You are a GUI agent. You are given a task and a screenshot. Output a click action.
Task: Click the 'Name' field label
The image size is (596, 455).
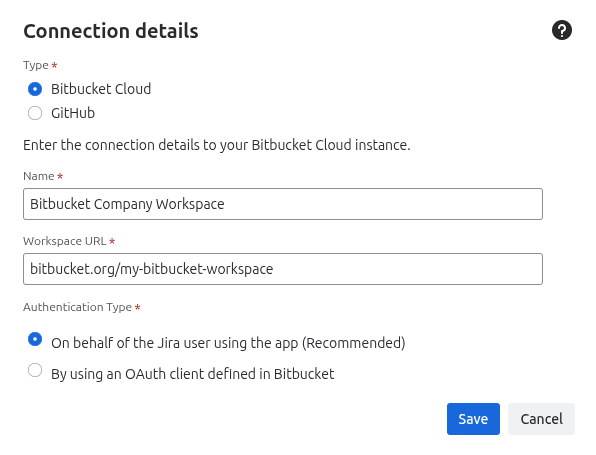(39, 176)
